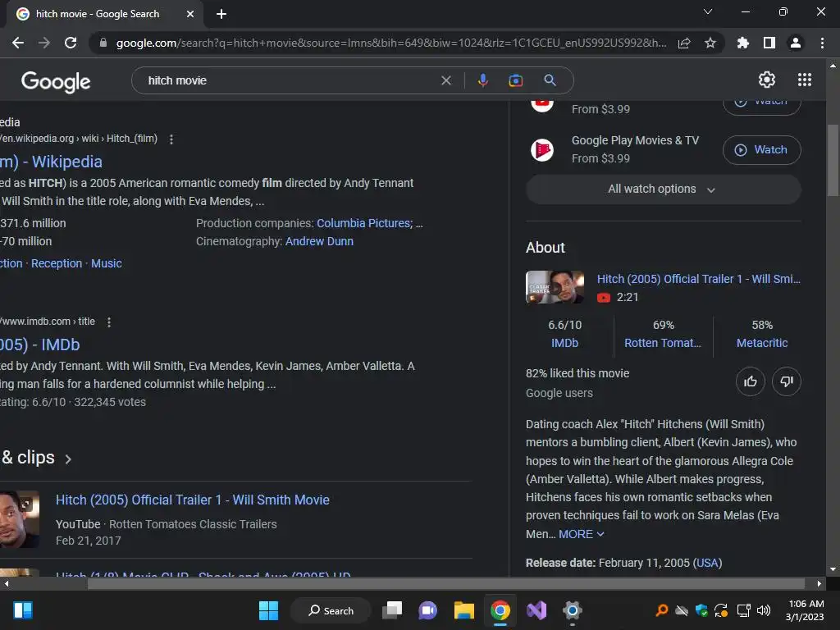Play the trailer thumbnail in About panel

pyautogui.click(x=555, y=287)
